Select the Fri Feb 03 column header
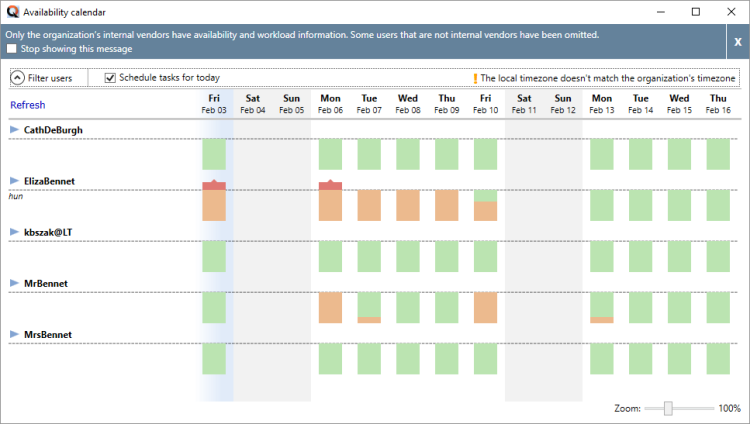 click(214, 104)
